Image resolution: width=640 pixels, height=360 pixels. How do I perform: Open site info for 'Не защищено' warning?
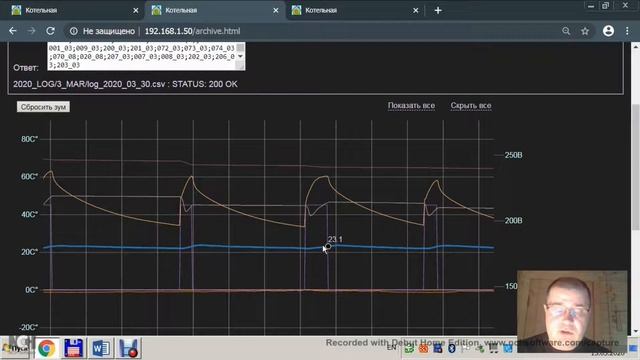(73, 31)
